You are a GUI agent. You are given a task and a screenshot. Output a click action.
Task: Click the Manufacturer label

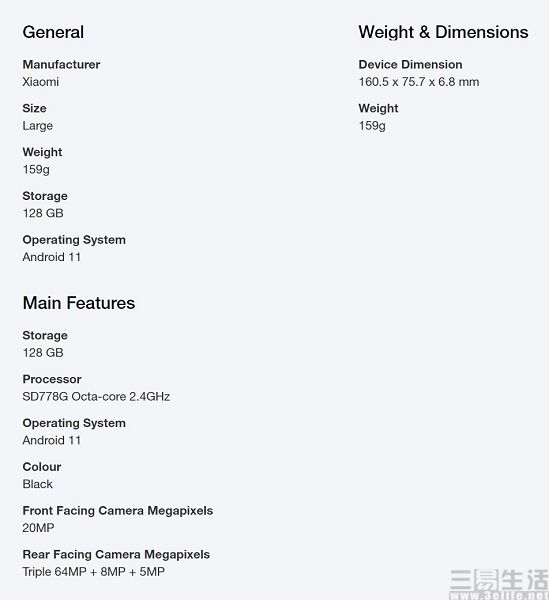coord(61,64)
